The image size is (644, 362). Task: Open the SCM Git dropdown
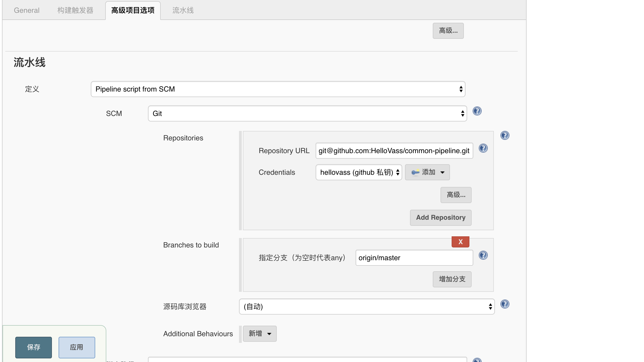pos(307,113)
